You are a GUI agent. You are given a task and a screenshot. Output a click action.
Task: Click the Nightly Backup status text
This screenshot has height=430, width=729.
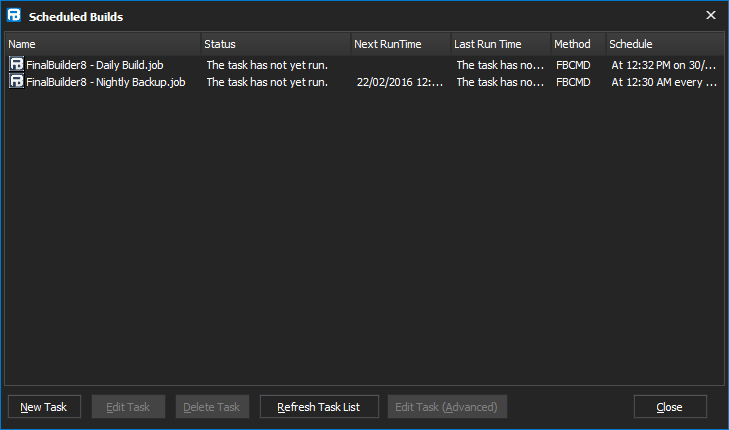[x=267, y=82]
